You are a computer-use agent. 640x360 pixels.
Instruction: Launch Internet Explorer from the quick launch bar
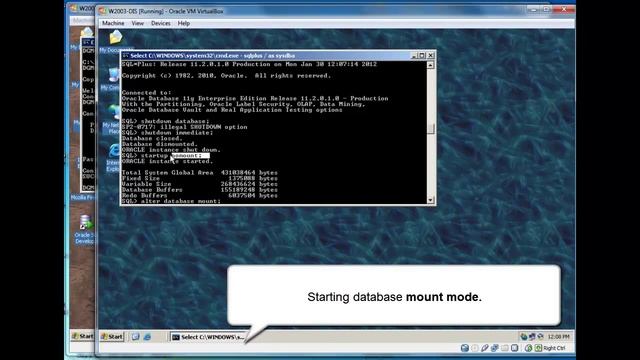click(147, 337)
